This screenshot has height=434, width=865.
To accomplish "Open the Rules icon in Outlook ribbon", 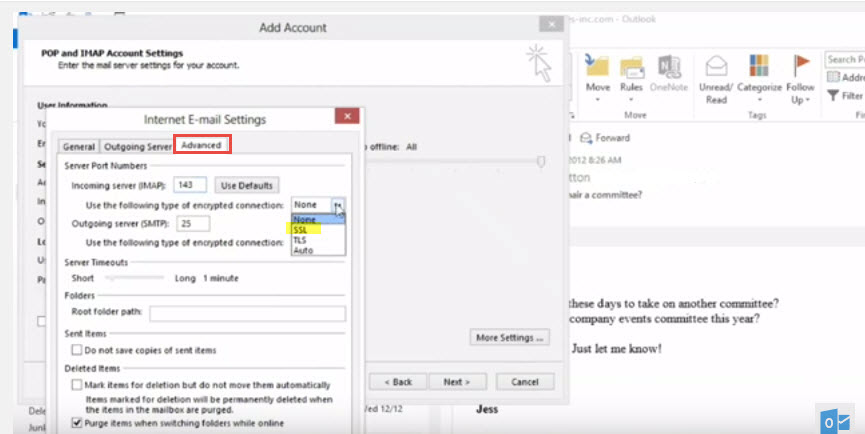I will click(x=632, y=67).
